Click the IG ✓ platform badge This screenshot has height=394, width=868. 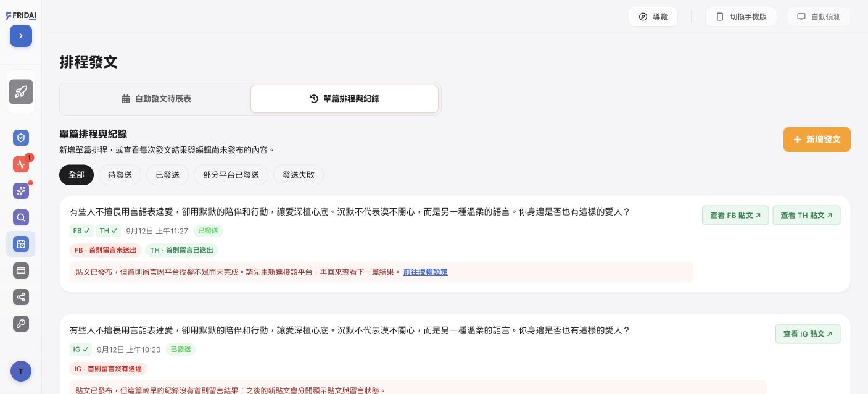click(81, 350)
